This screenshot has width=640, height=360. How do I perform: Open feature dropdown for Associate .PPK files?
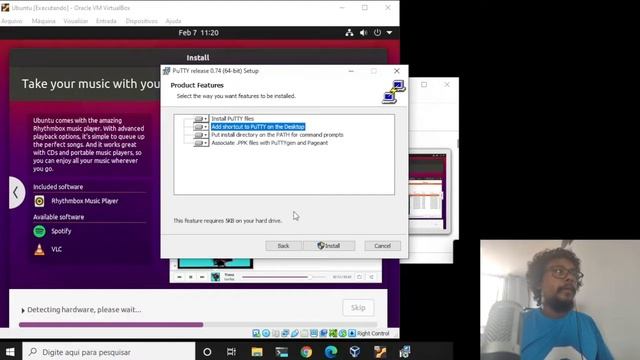[x=201, y=143]
